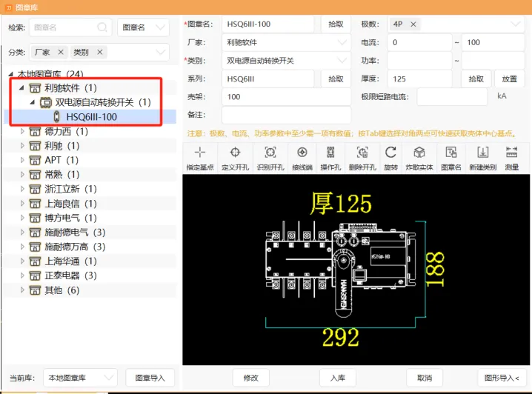Viewport: 532px width, 394px height.
Task: Select 浙江立新 (1) in the tree
Action: pos(90,189)
